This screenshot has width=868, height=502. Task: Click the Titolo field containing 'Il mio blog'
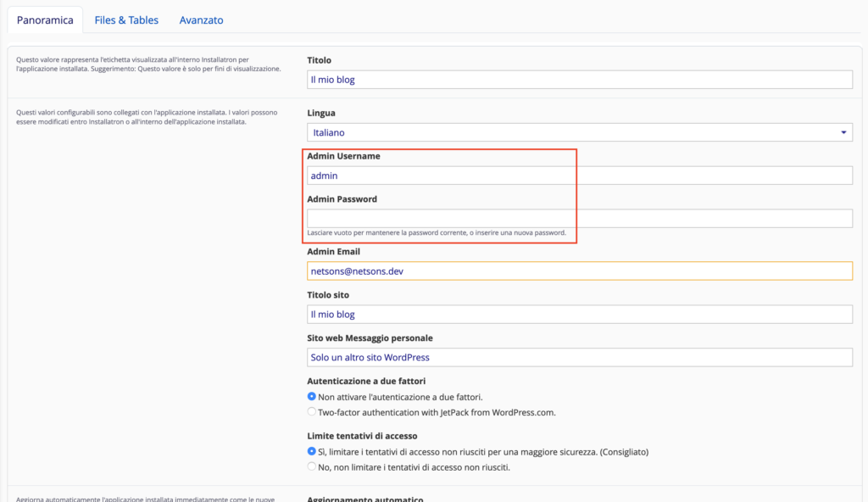pyautogui.click(x=579, y=80)
